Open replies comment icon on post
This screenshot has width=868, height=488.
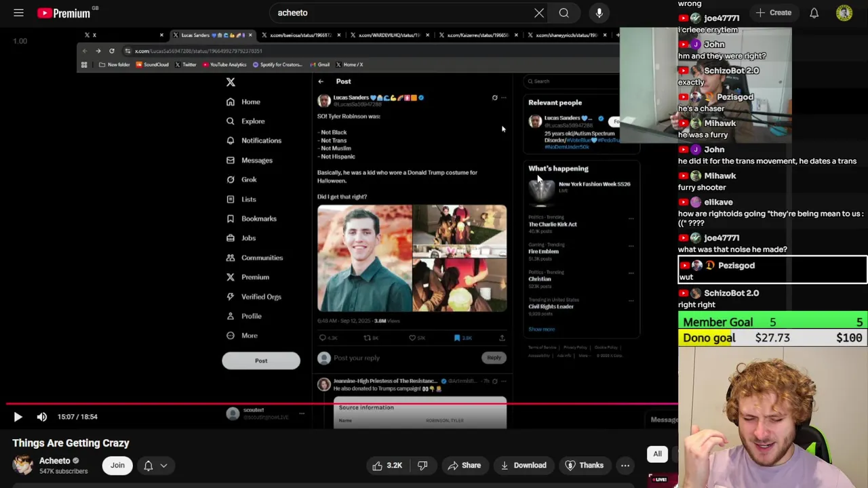click(x=328, y=338)
